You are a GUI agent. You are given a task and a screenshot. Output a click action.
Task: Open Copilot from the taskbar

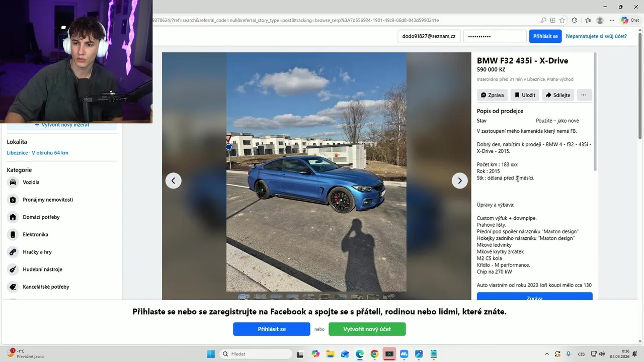(x=315, y=354)
